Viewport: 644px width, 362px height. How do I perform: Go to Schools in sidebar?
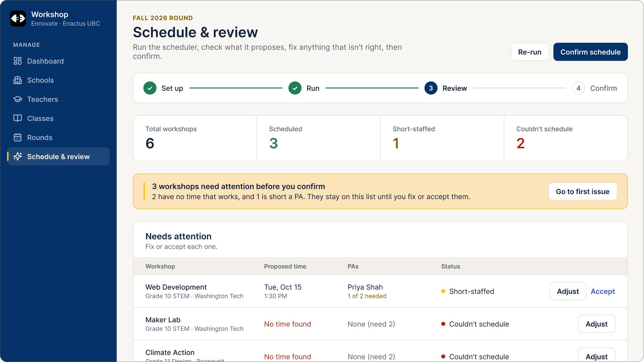(x=58, y=80)
